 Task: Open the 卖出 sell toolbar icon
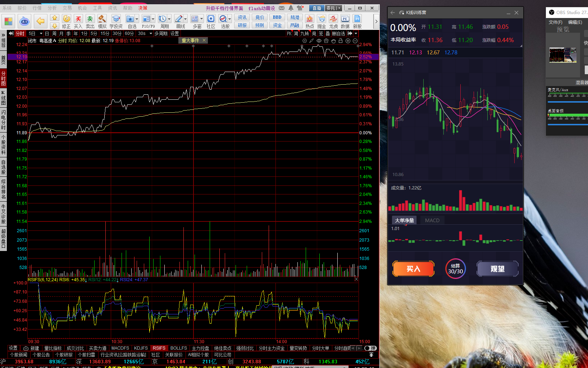[90, 22]
